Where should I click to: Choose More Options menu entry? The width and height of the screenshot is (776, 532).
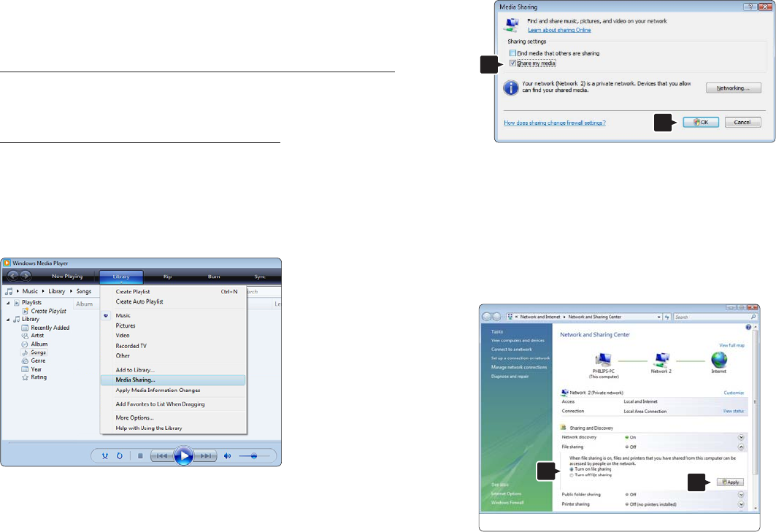(173, 417)
